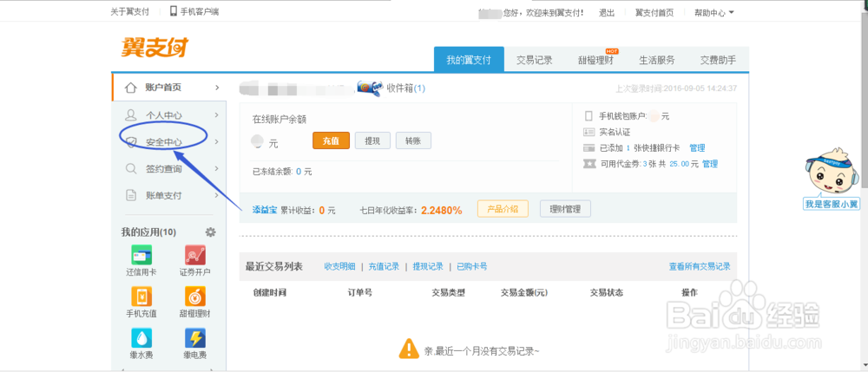This screenshot has height=372, width=868.
Task: Switch to the 交易记录 tab
Action: 534,60
